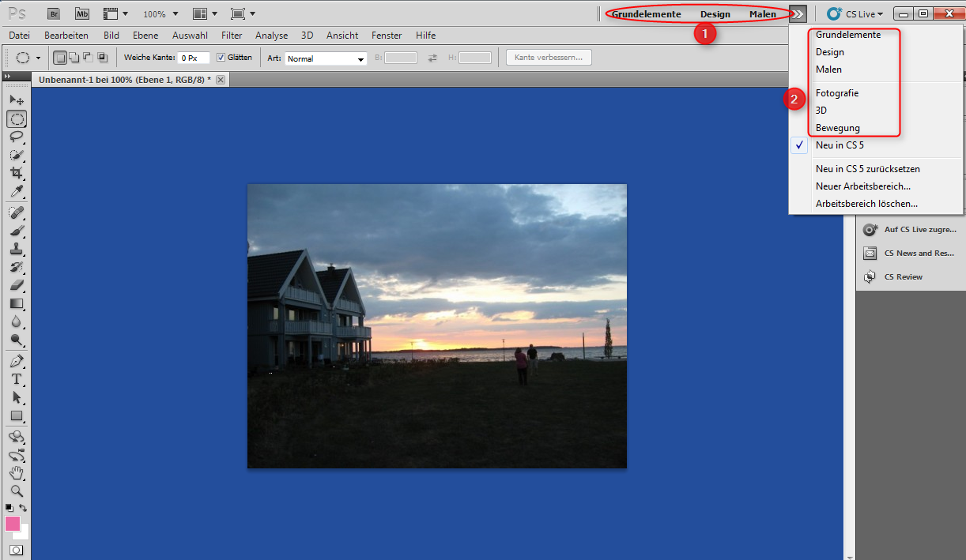Select the Move tool
966x560 pixels.
click(x=17, y=100)
